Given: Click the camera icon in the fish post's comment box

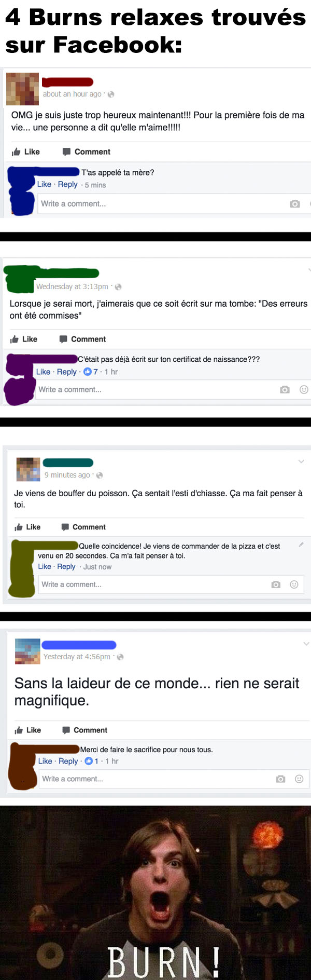Looking at the screenshot, I should (276, 584).
